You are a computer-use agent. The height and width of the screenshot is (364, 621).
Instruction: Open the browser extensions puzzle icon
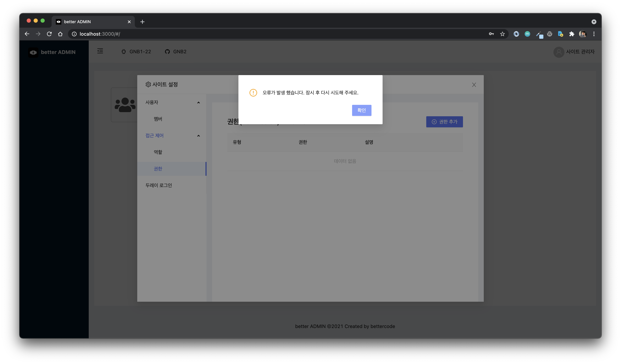tap(572, 34)
